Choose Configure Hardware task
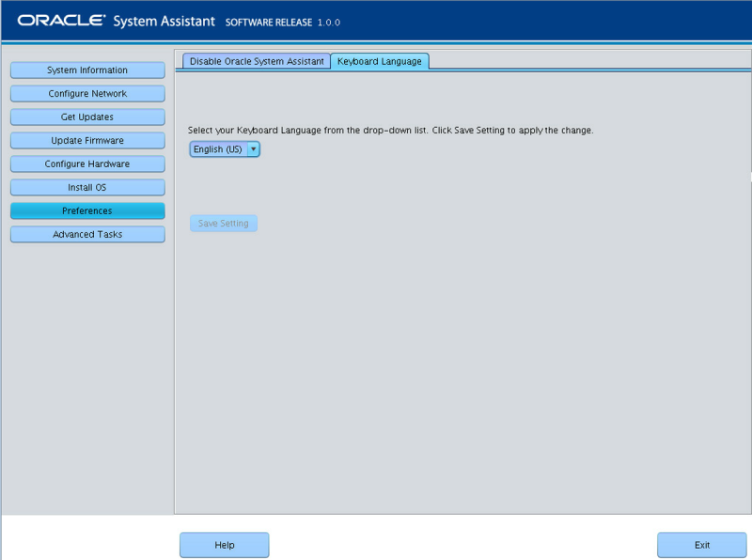Screen dimensions: 752x560 87,164
